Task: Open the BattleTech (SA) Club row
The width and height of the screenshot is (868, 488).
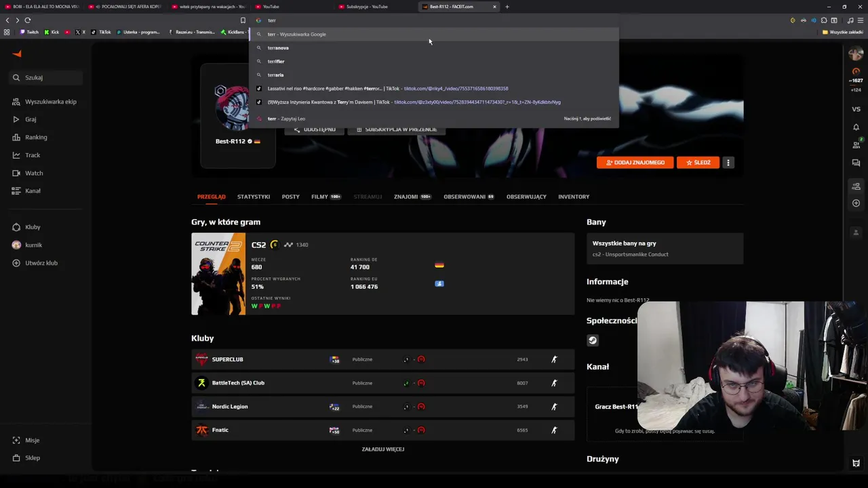Action: (382, 383)
